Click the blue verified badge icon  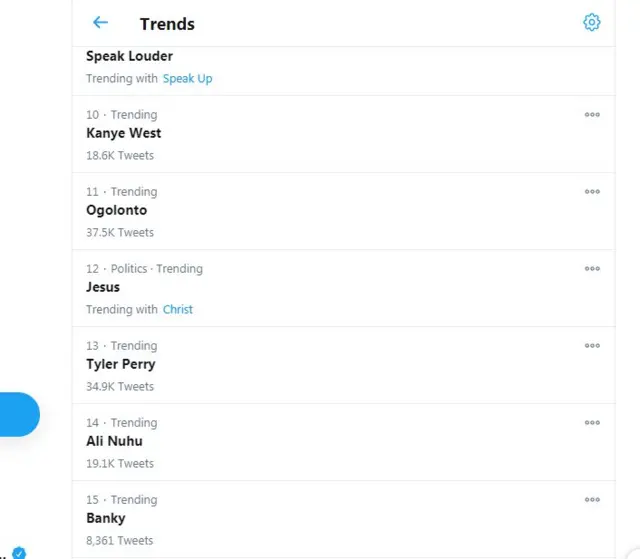[x=18, y=553]
